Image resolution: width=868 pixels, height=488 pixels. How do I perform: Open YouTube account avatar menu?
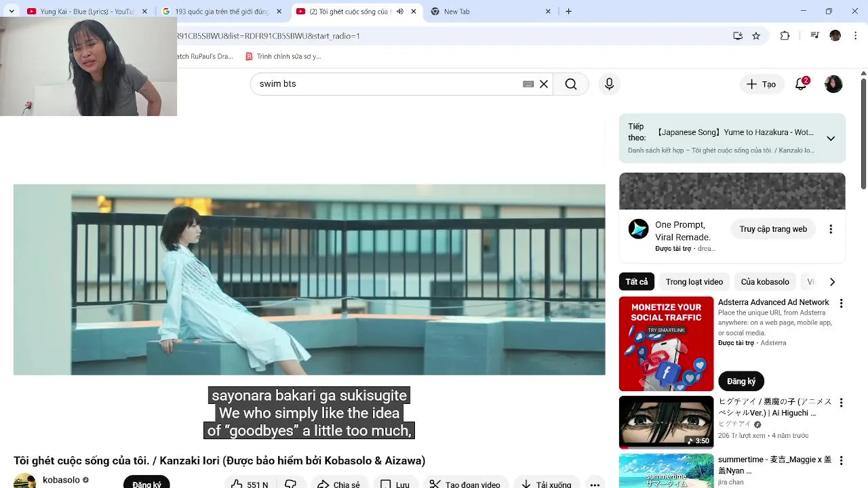point(833,84)
